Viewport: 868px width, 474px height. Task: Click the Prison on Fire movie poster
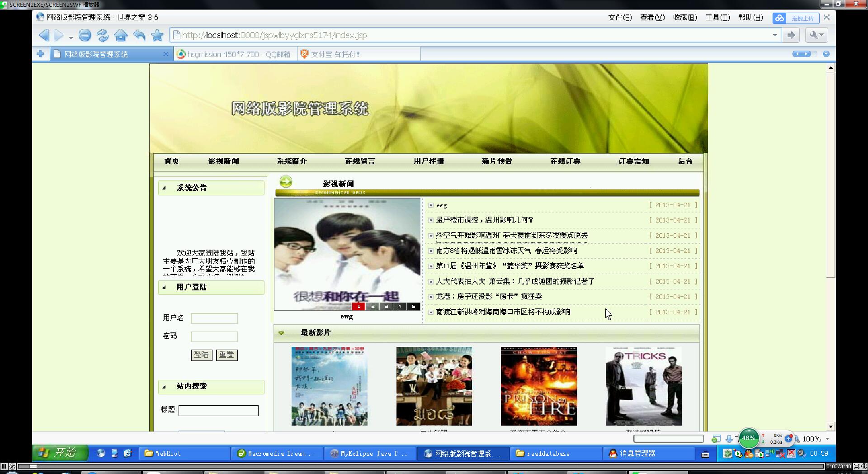pyautogui.click(x=539, y=386)
